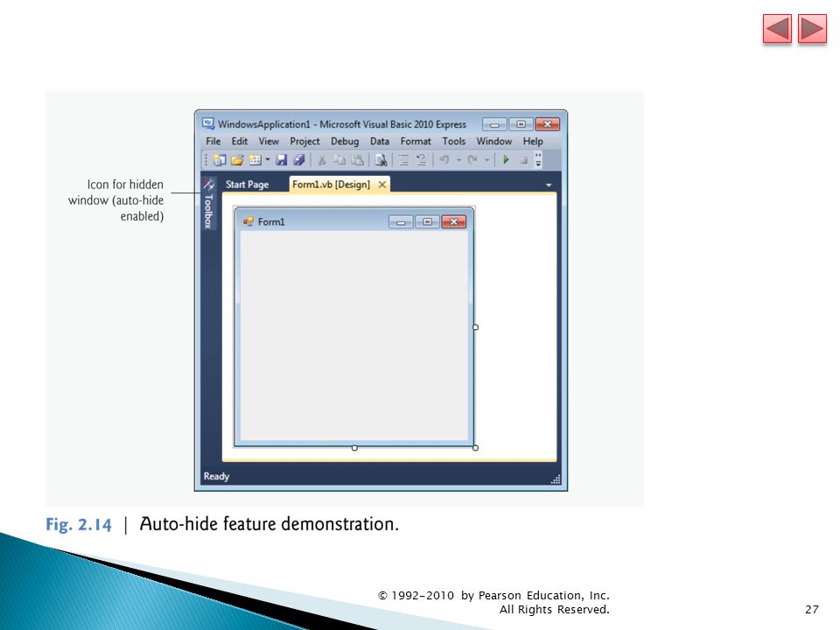Viewport: 840px width, 630px height.
Task: Open the Edit menu
Action: (x=240, y=142)
